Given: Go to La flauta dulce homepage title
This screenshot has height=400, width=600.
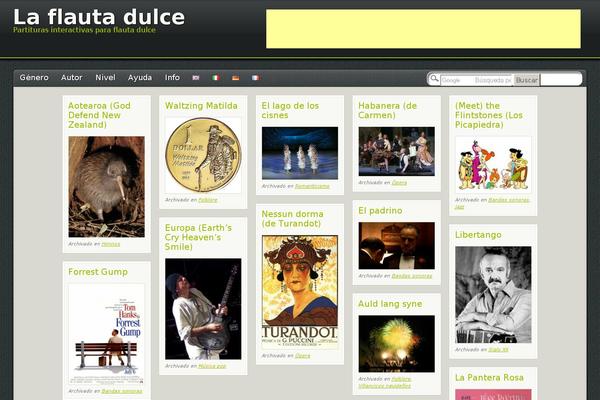Looking at the screenshot, I should click(x=99, y=17).
